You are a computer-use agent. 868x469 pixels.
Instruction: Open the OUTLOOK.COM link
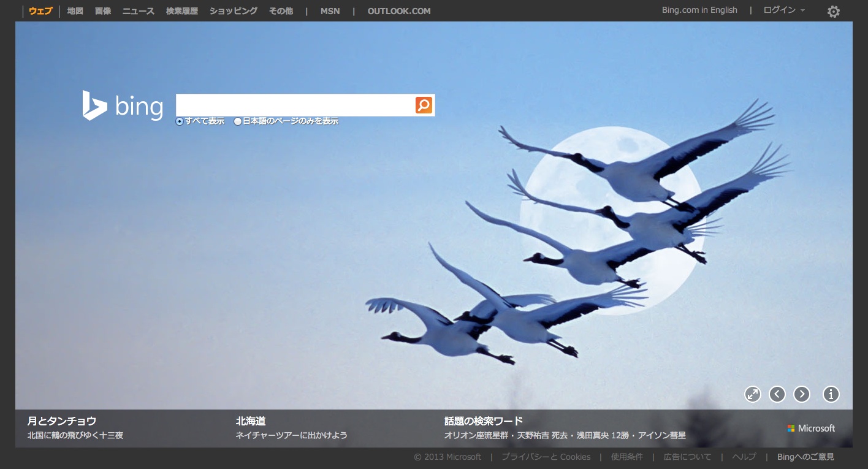[399, 11]
